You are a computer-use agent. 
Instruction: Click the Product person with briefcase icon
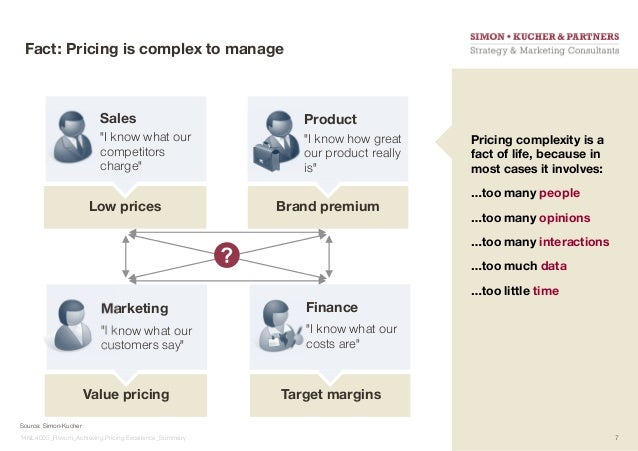(275, 141)
